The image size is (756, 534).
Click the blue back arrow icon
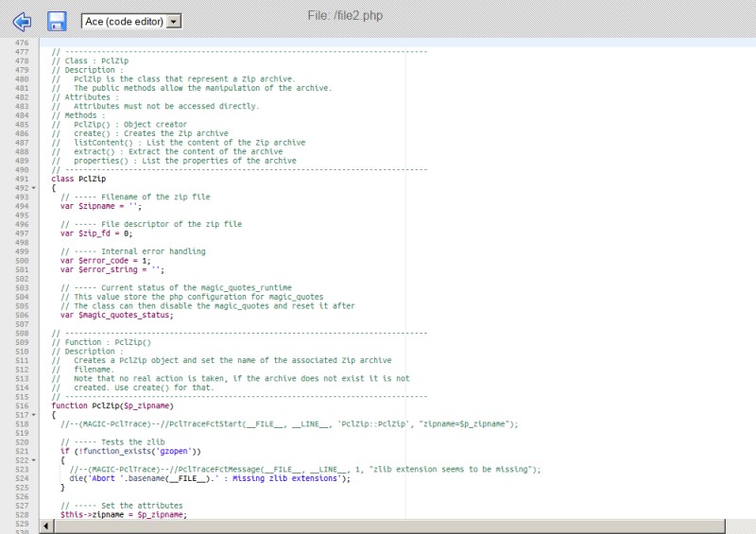point(21,21)
